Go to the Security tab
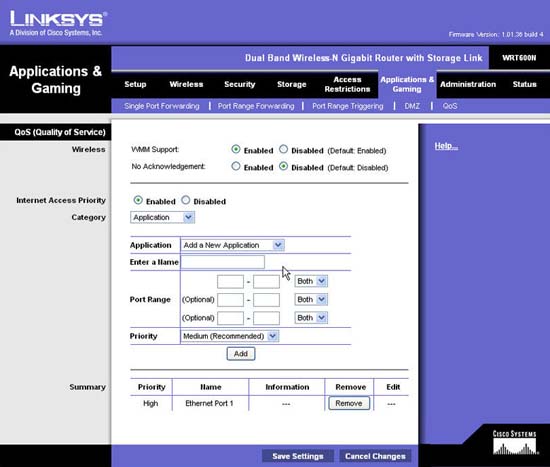This screenshot has height=467, width=550. point(240,84)
